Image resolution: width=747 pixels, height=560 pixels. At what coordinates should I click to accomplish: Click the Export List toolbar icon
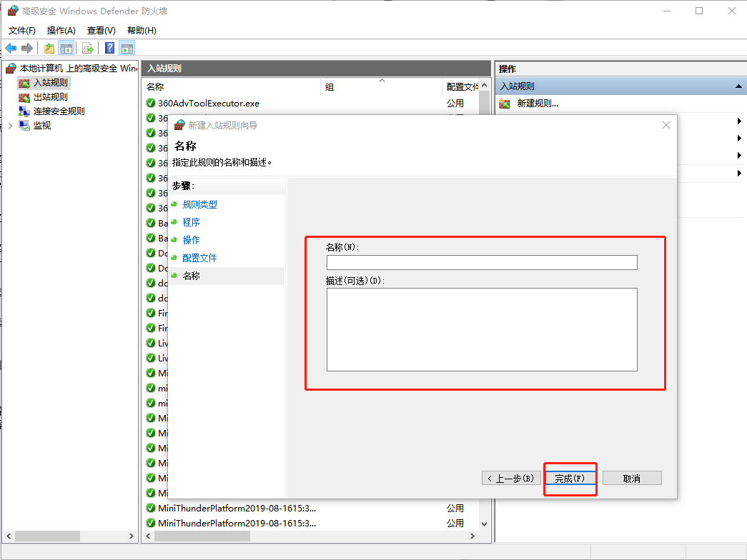[x=86, y=48]
